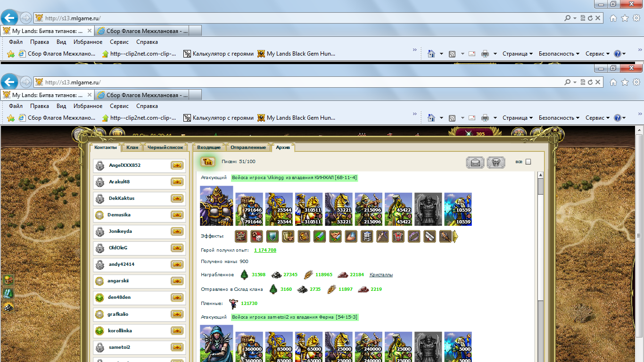Click Refresh icon in front window address bar
The height and width of the screenshot is (362, 644).
pos(590,82)
